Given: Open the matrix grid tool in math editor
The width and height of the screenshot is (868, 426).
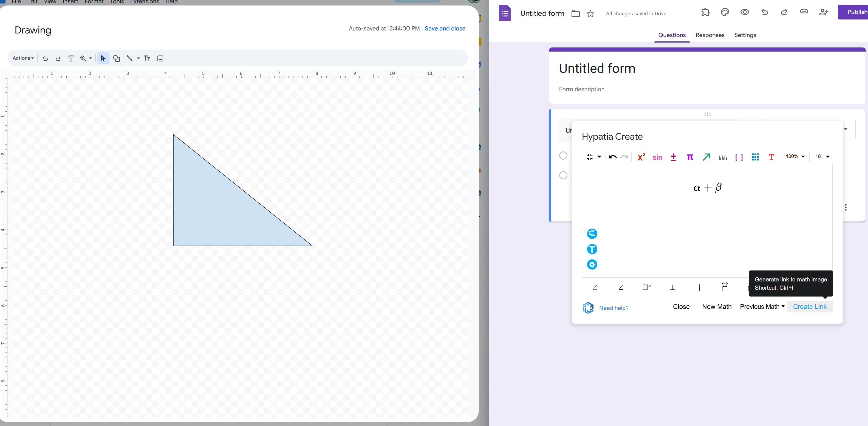Looking at the screenshot, I should pos(756,157).
